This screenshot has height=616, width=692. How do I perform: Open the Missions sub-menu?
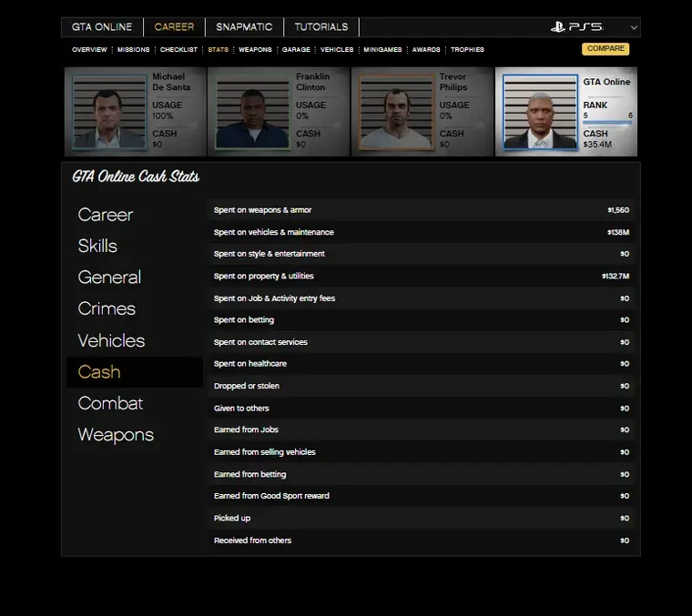[x=133, y=49]
